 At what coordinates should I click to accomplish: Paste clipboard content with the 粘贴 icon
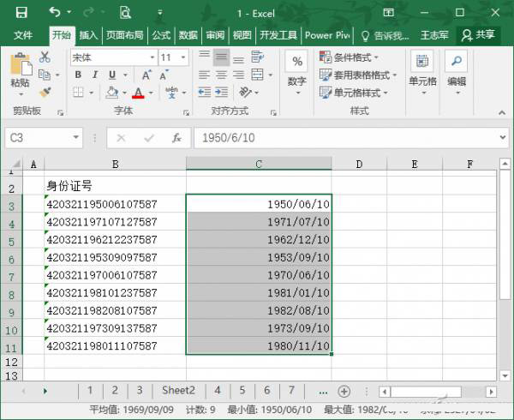[x=21, y=64]
